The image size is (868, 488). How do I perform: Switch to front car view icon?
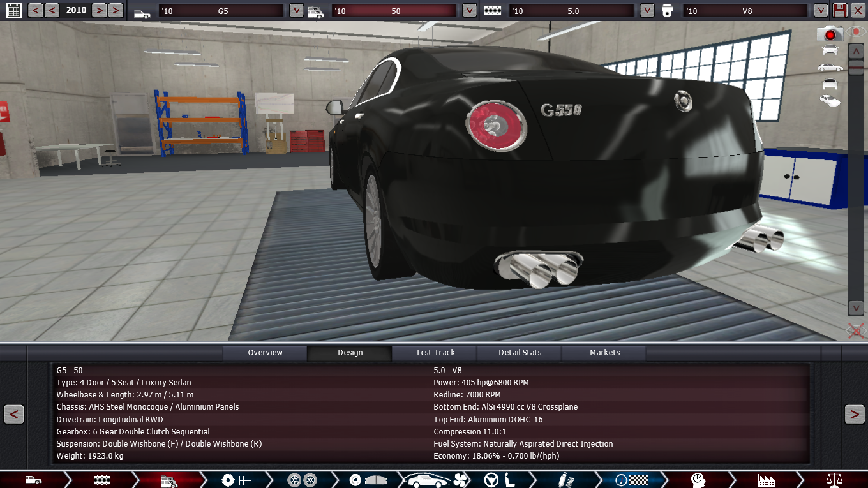point(830,50)
